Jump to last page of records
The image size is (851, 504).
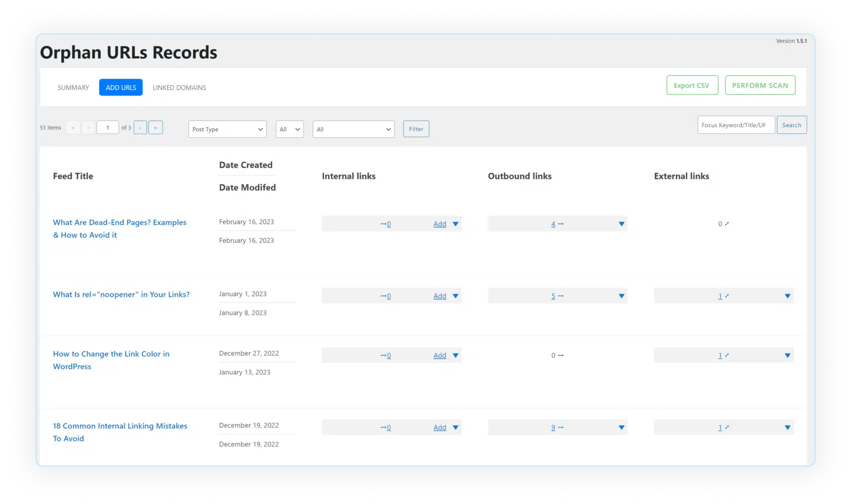tap(156, 128)
